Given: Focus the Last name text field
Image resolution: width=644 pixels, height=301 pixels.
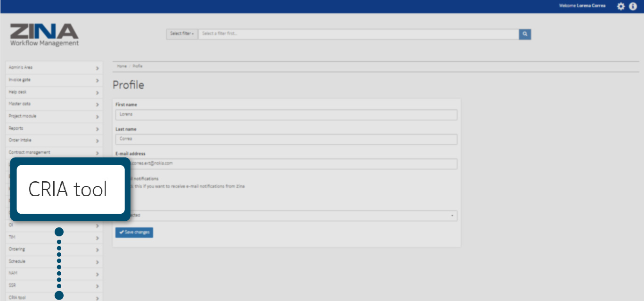Looking at the screenshot, I should pos(286,139).
